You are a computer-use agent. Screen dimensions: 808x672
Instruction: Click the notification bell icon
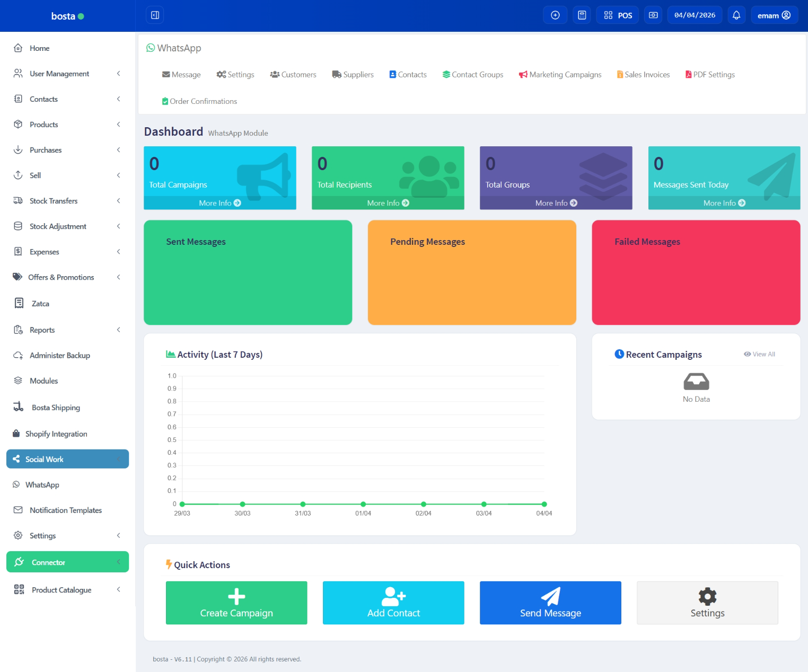[736, 15]
